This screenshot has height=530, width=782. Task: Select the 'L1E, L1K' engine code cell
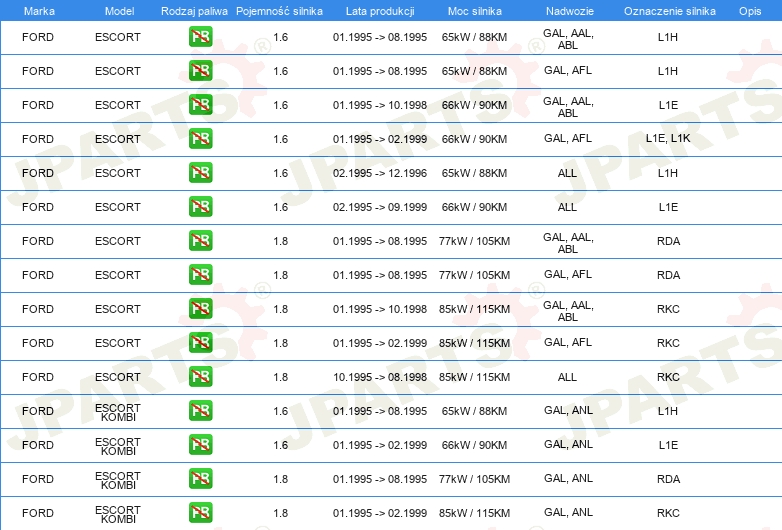click(668, 138)
